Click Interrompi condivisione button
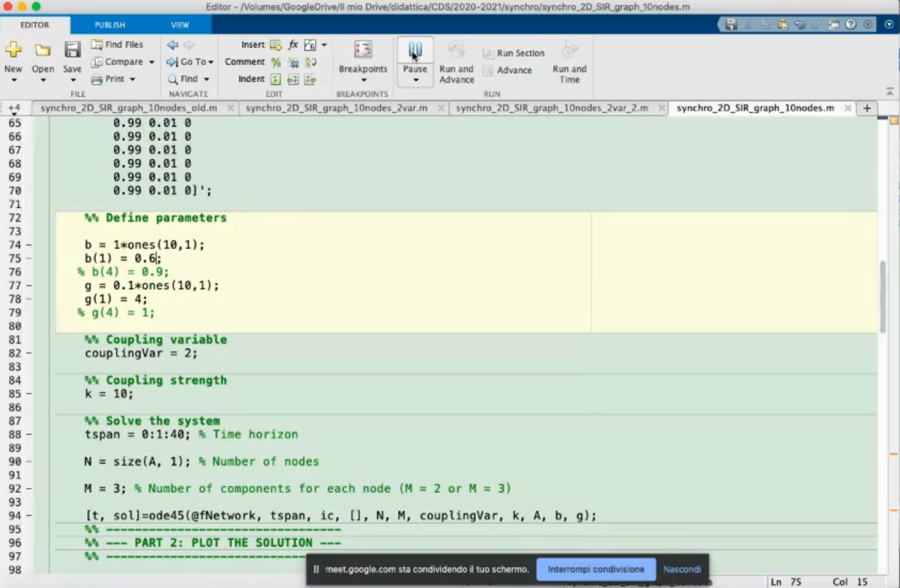Viewport: 900px width, 588px height. (x=596, y=569)
